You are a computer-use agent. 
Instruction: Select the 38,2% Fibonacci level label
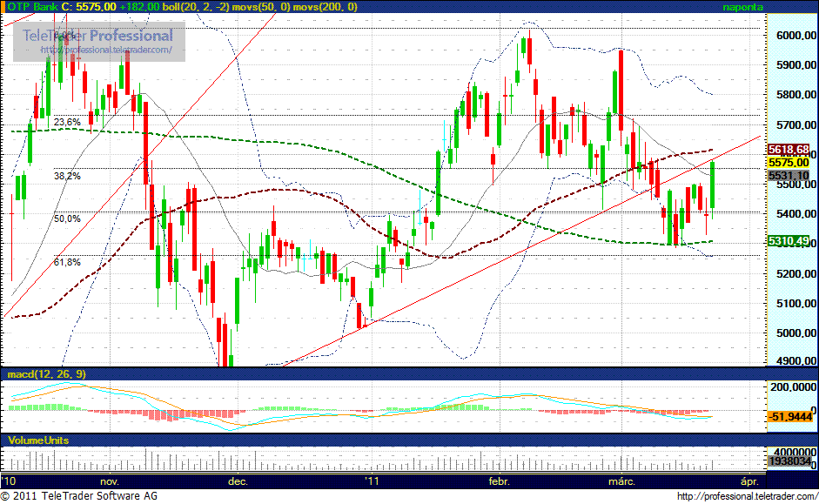click(67, 176)
